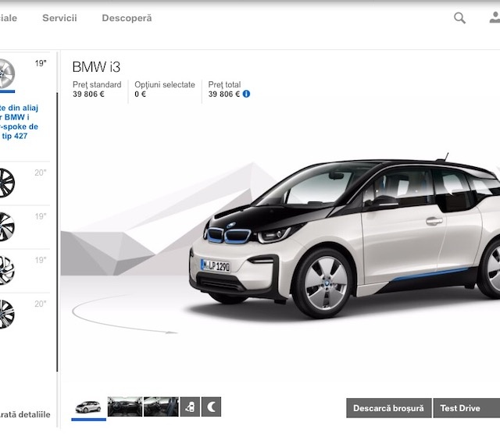
Task: Open the Descoperă menu
Action: (127, 18)
